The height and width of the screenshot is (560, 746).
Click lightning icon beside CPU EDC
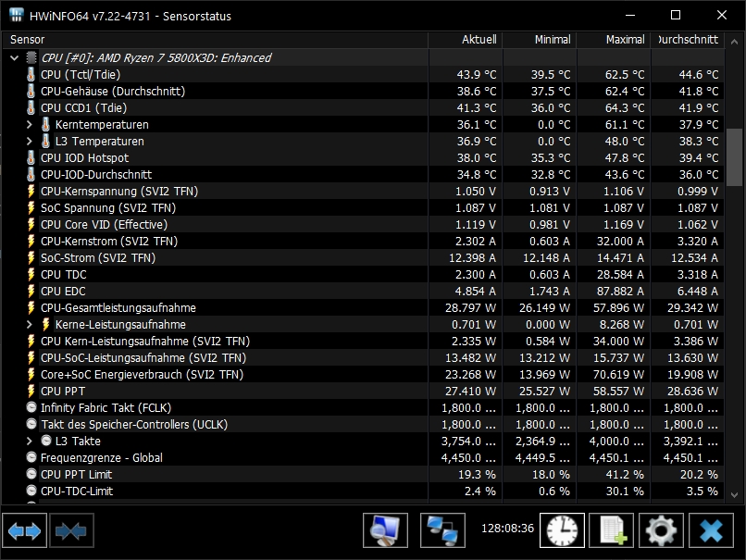[31, 292]
